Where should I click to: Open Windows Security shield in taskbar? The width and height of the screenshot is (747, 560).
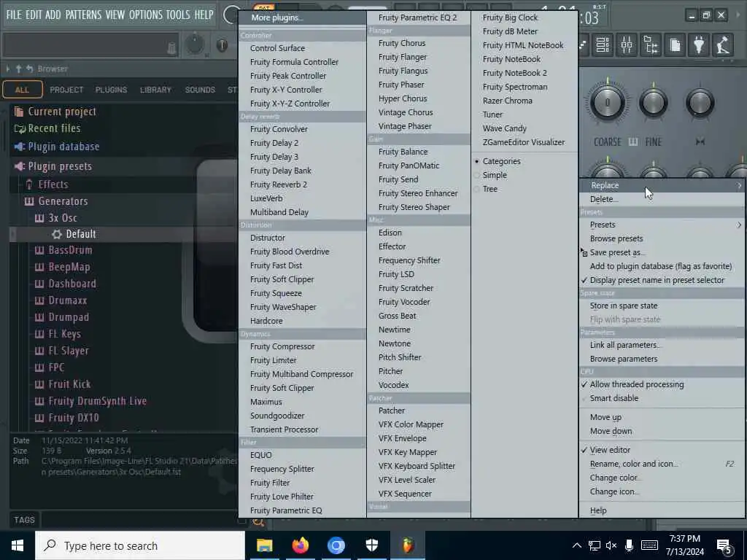coord(371,545)
